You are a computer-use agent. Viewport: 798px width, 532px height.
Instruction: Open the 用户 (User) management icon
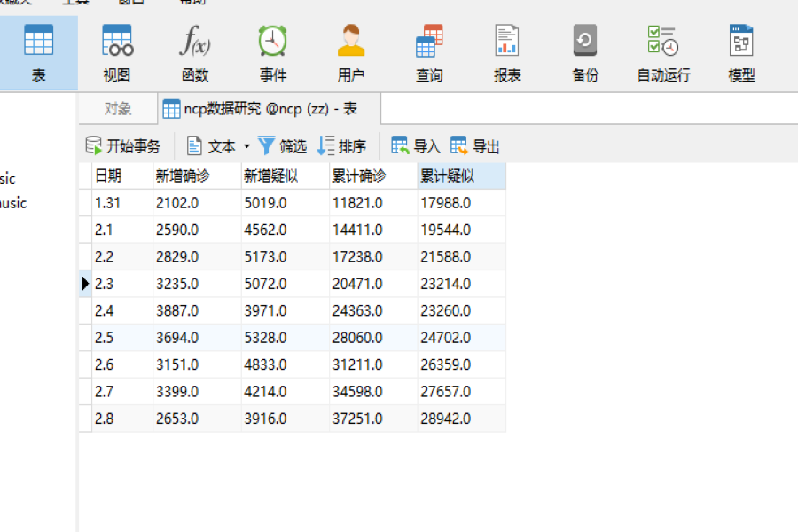[351, 53]
